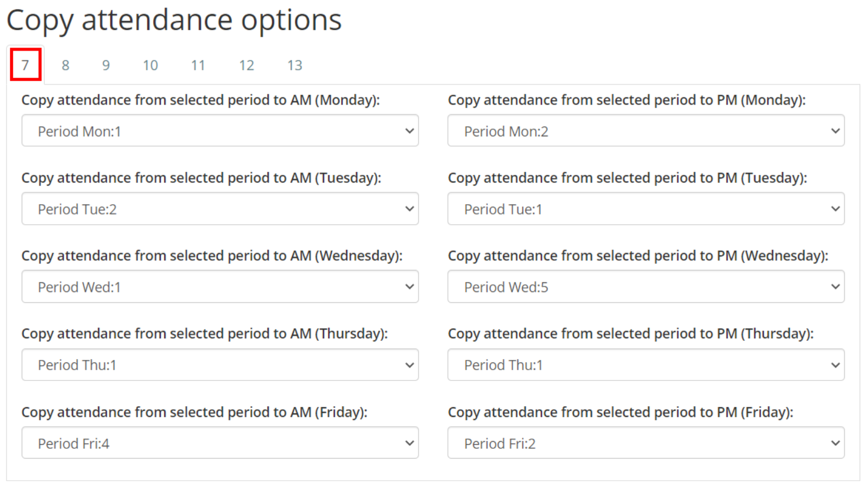The image size is (868, 492).
Task: Open the PM Monday period dropdown
Action: pos(646,131)
